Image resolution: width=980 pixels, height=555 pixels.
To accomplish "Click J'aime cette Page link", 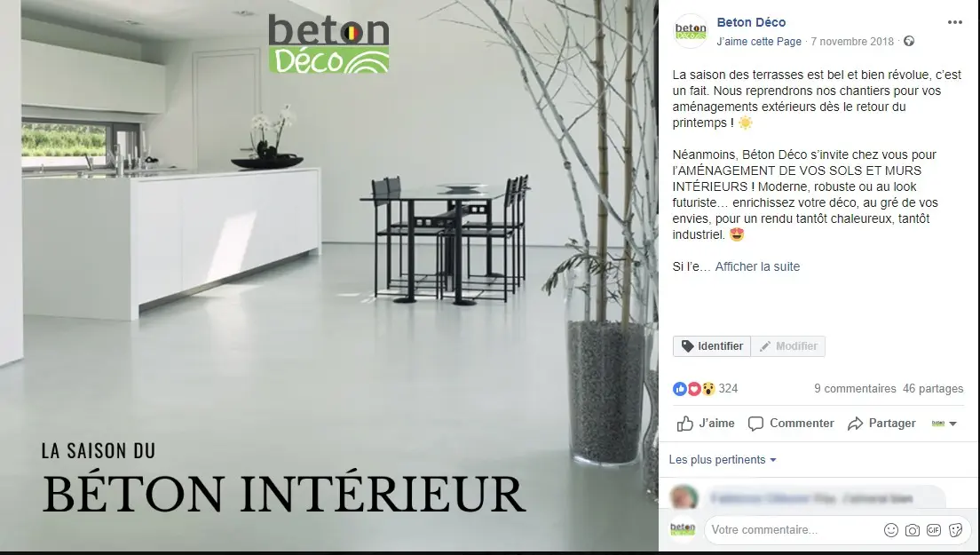I will tap(759, 41).
